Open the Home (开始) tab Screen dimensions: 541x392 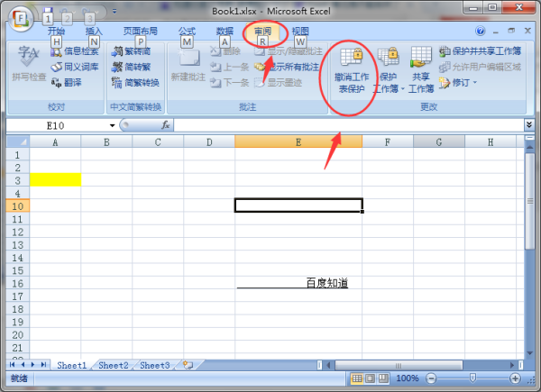56,31
